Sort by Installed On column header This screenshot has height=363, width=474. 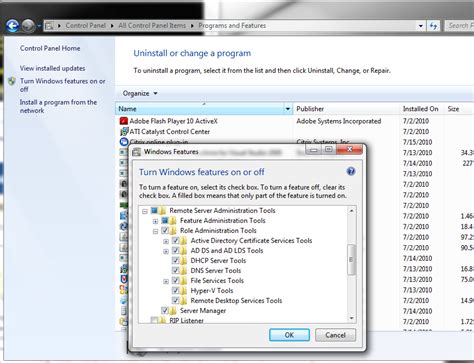point(421,109)
